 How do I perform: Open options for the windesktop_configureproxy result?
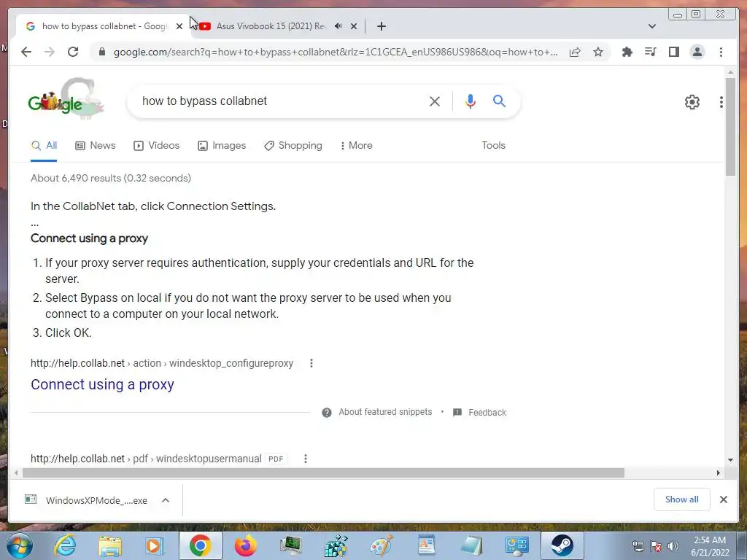311,363
